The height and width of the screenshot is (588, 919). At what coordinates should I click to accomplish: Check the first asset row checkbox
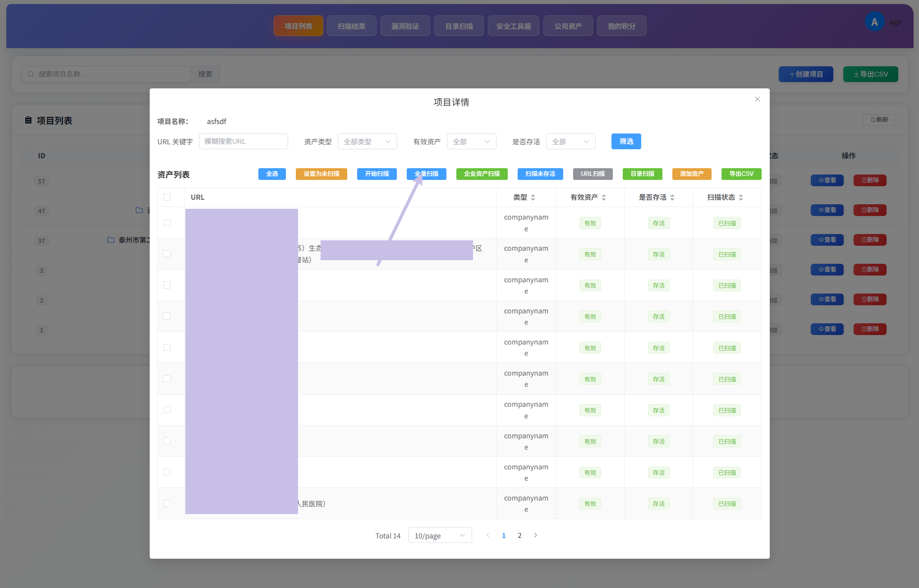pos(167,223)
